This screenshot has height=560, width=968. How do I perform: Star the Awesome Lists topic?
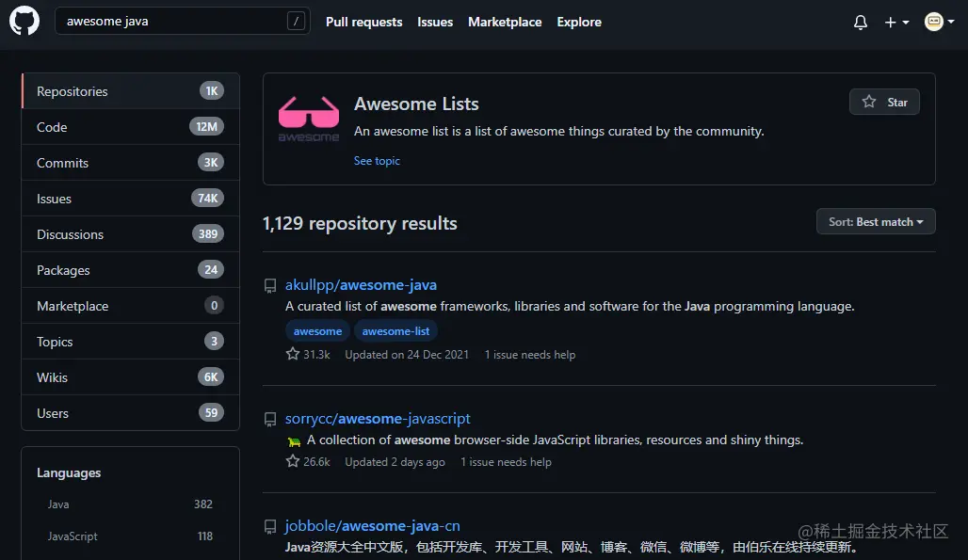tap(884, 102)
